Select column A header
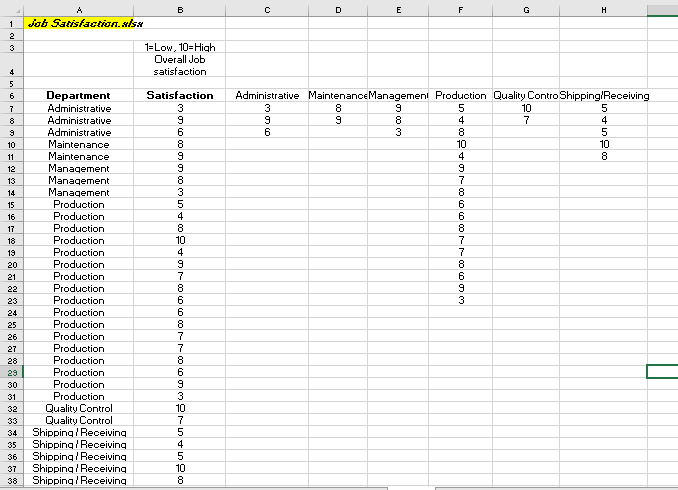The height and width of the screenshot is (490, 678). point(79,10)
